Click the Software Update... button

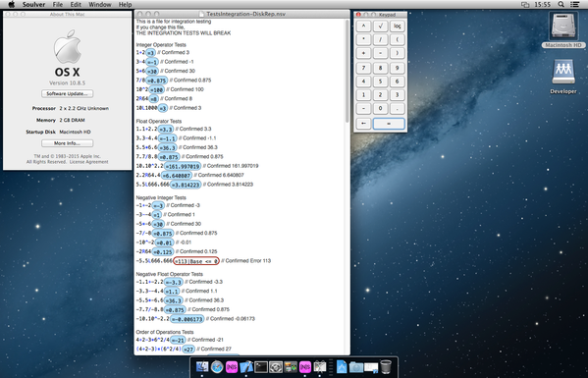point(67,93)
